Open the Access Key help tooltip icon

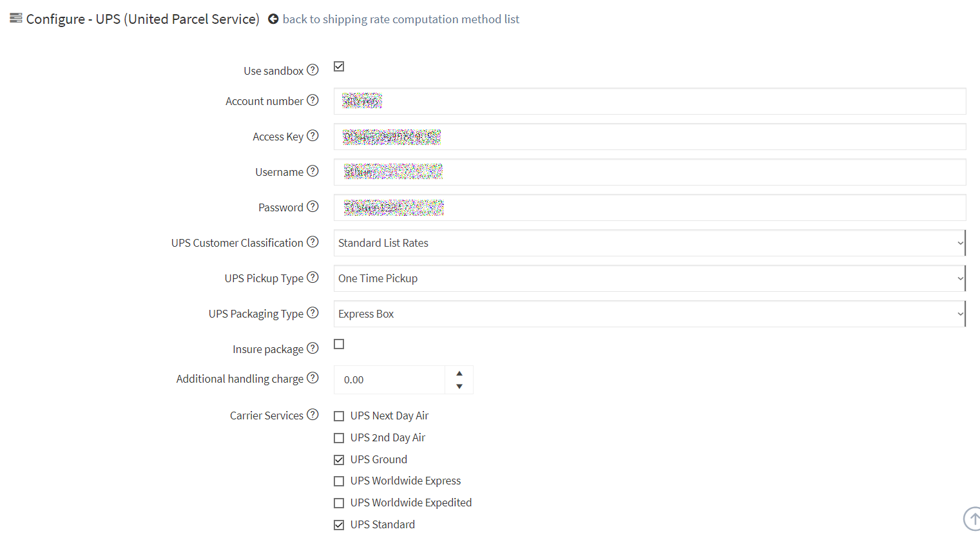point(312,135)
